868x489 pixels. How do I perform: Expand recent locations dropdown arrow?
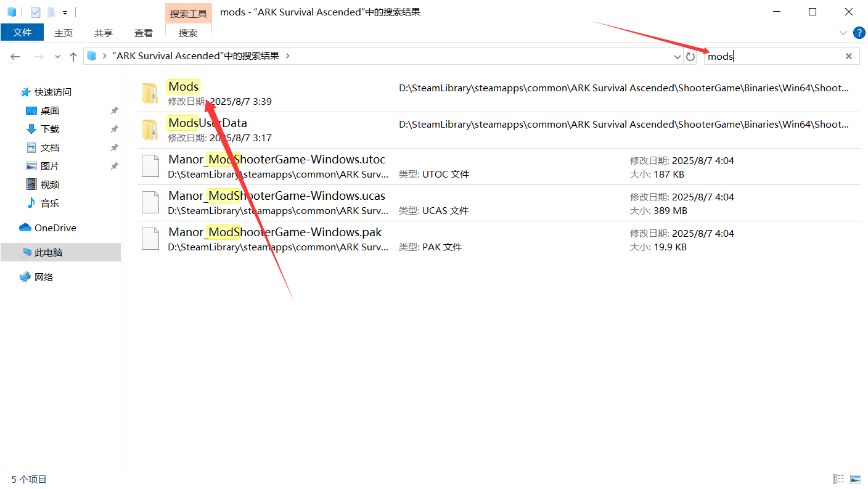(57, 57)
